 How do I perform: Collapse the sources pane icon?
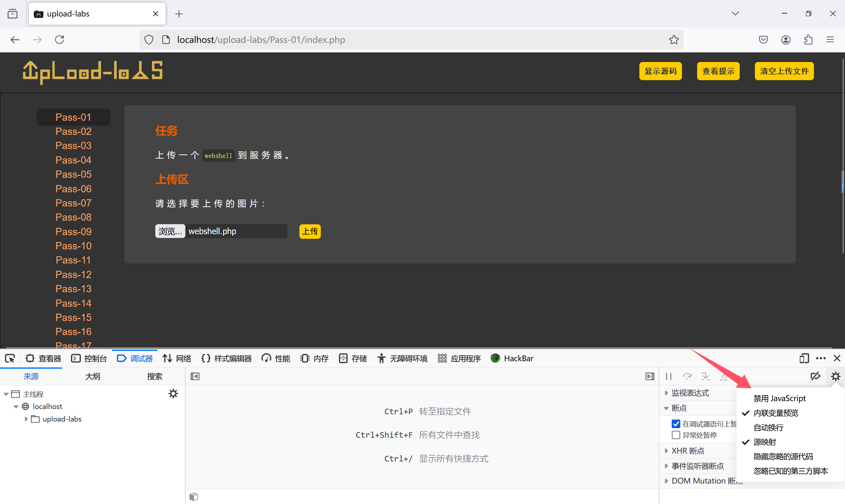point(195,376)
